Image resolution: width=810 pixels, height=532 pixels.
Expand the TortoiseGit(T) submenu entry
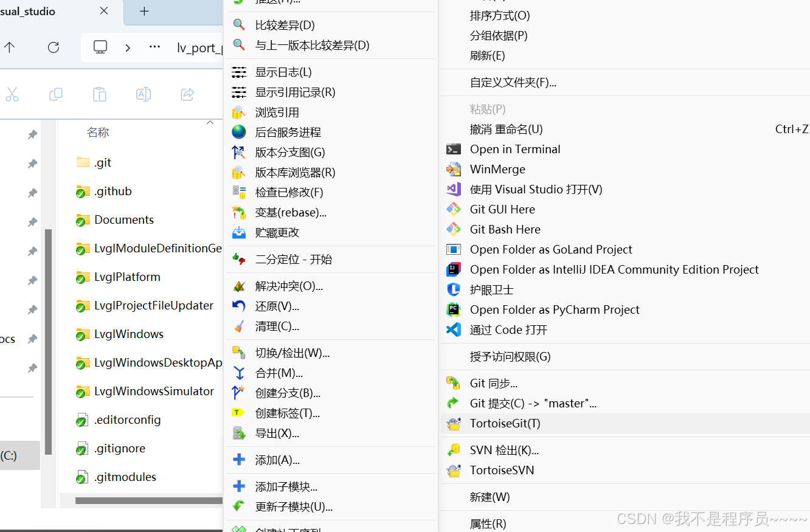click(625, 423)
